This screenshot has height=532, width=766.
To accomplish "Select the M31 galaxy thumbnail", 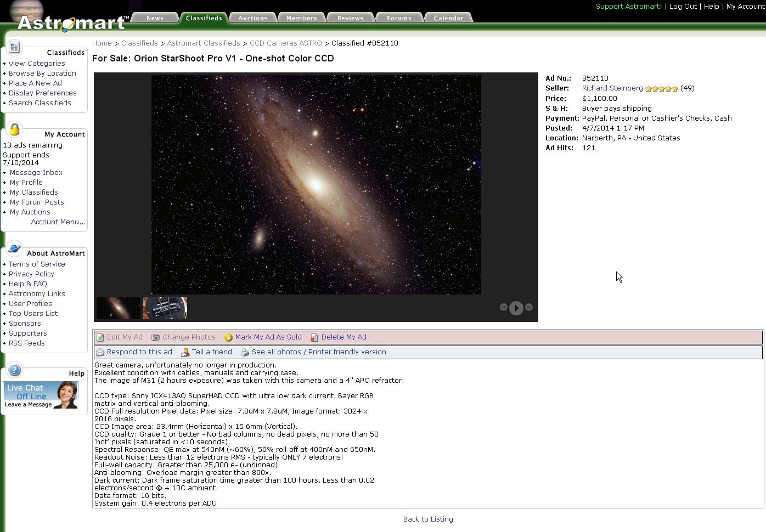I will coord(119,308).
